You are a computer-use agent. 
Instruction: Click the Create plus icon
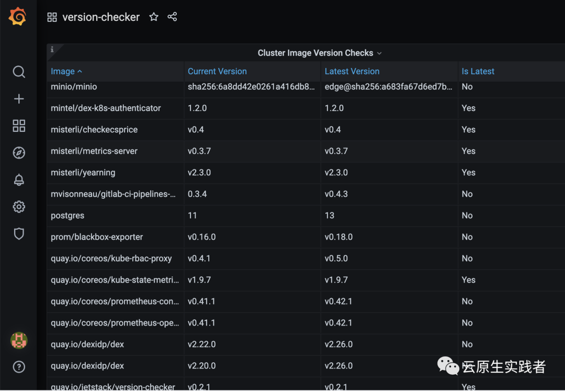click(x=19, y=99)
